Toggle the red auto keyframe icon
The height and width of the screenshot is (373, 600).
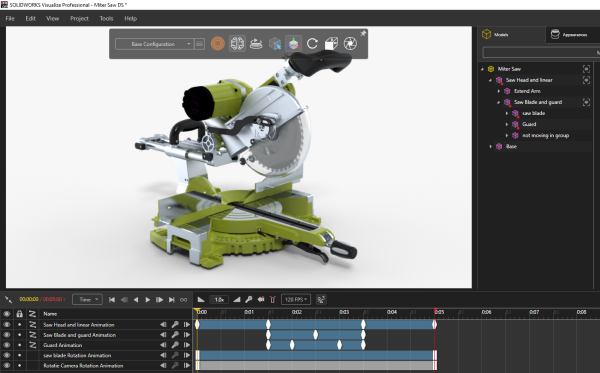pyautogui.click(x=261, y=300)
